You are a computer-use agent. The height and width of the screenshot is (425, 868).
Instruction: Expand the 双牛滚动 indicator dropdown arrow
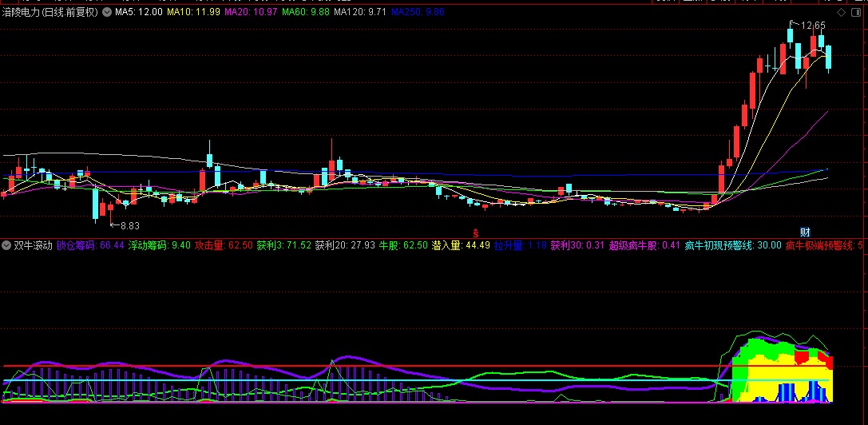pos(6,245)
